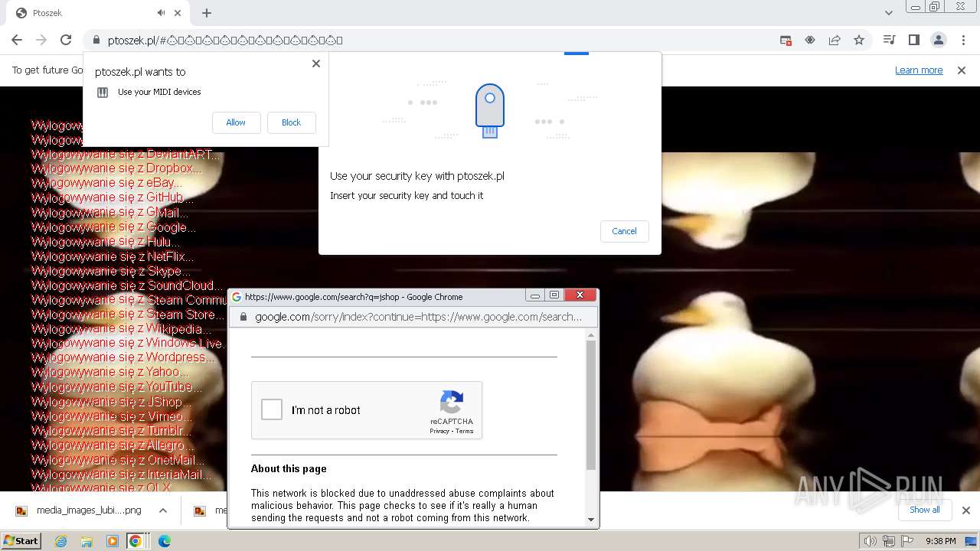
Task: Click 'Wylogowywanie się z SoundCloud' text
Action: (127, 285)
